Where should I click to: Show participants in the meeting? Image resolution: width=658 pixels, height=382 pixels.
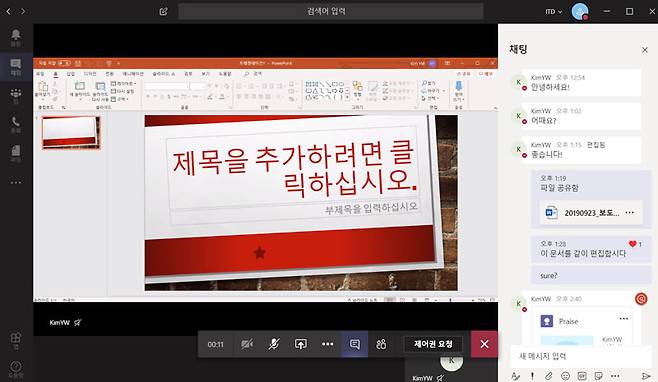(381, 344)
